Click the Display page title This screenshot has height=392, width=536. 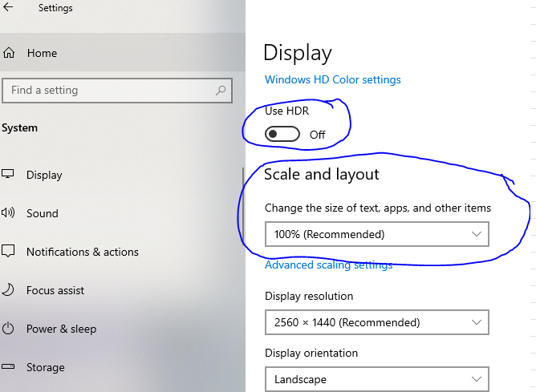click(x=298, y=54)
